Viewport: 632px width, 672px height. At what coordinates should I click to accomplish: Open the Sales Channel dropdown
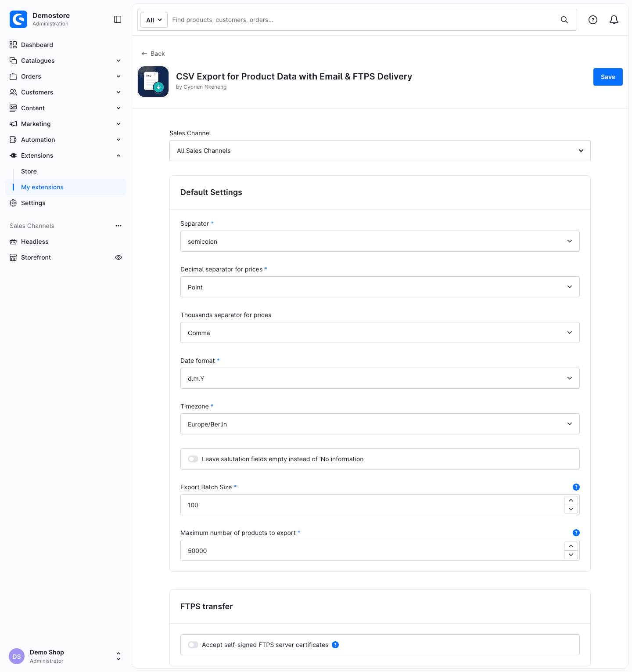tap(380, 151)
